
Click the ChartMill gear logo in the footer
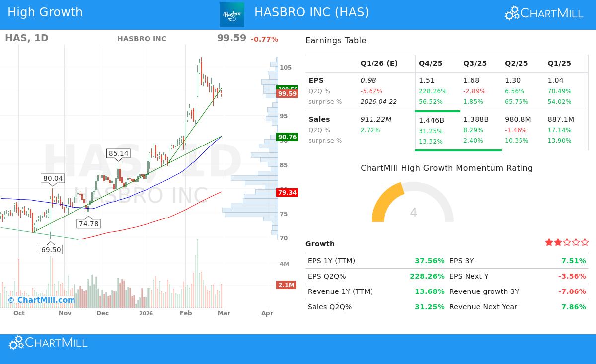[x=15, y=342]
